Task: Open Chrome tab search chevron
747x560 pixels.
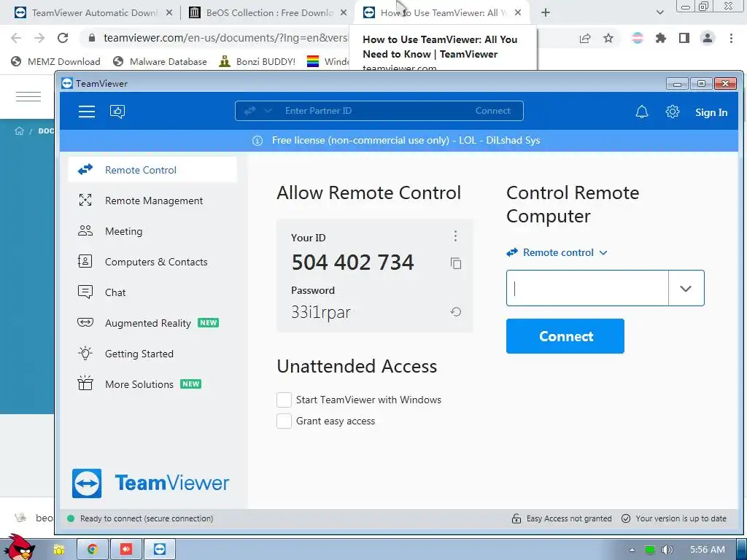Action: [659, 13]
